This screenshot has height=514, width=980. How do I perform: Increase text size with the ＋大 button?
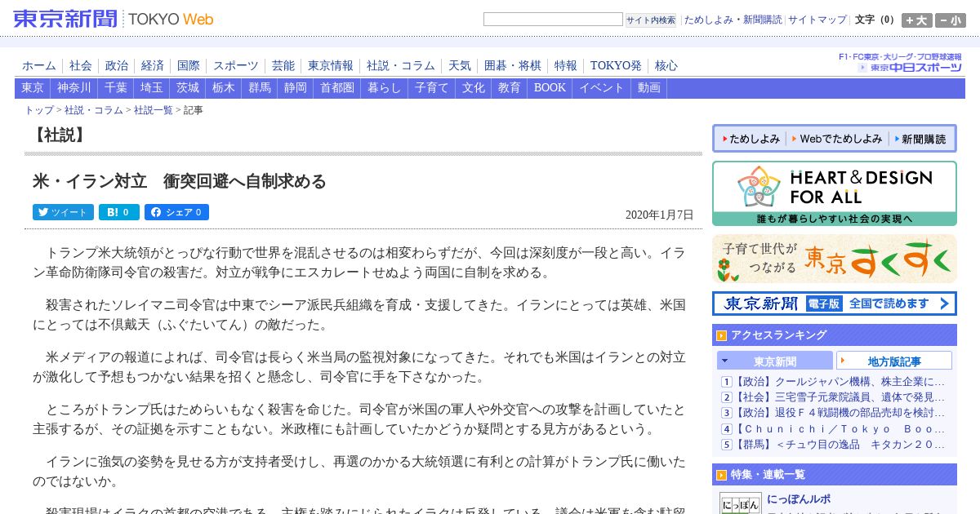click(x=916, y=20)
